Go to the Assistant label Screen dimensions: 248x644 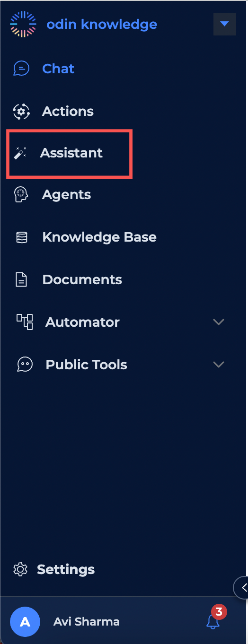coord(71,153)
